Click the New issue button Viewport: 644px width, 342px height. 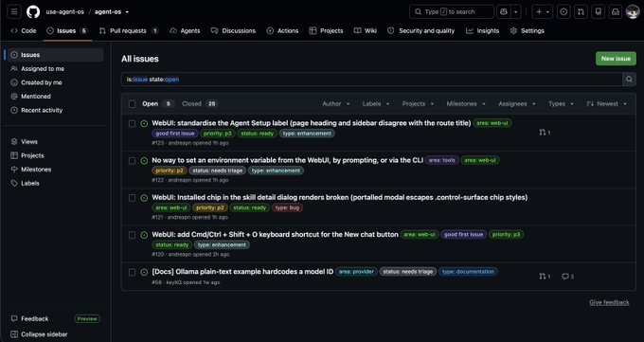click(616, 59)
